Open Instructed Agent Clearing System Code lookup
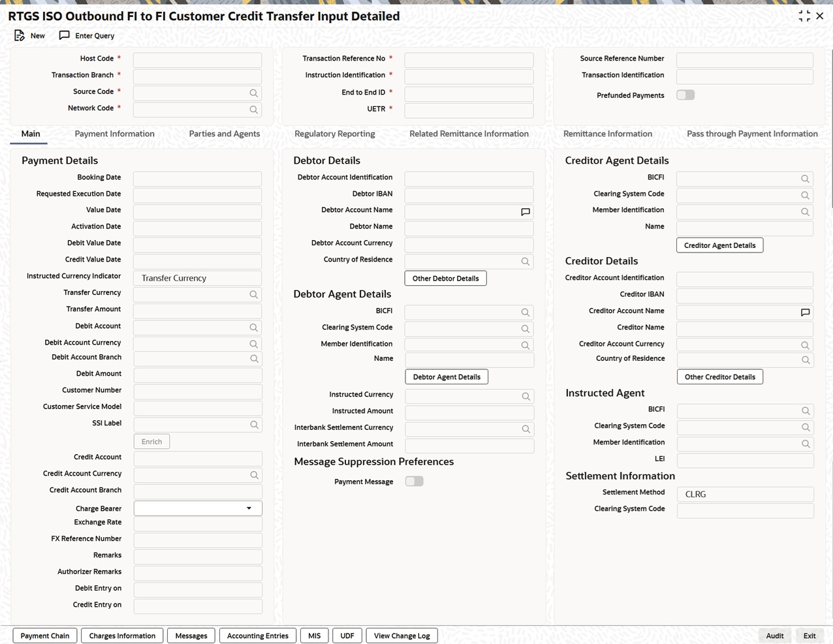This screenshot has height=644, width=833. tap(806, 427)
